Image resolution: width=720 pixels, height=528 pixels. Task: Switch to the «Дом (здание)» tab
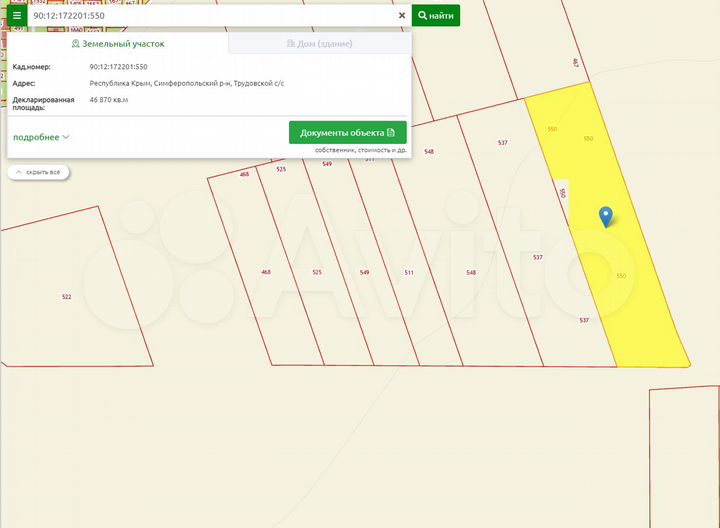pyautogui.click(x=319, y=44)
